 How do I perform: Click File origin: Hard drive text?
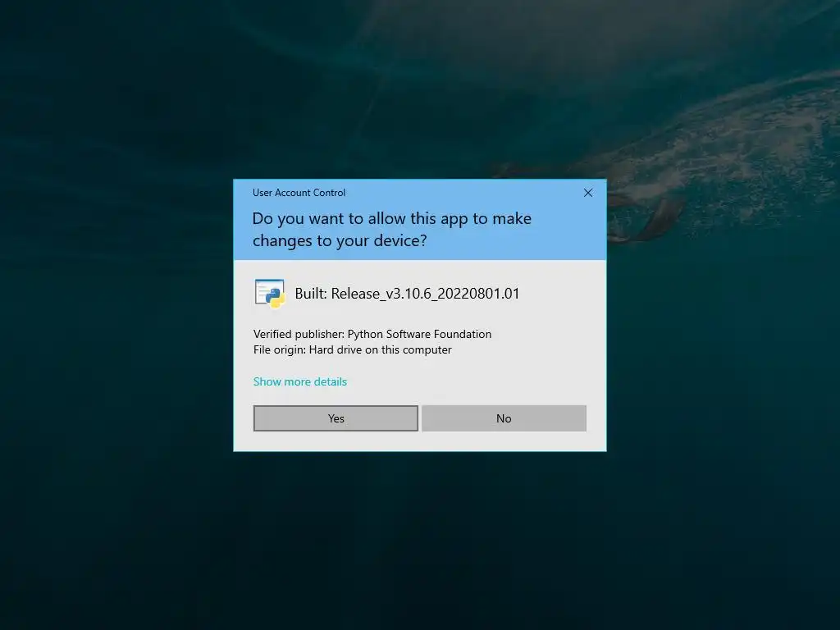tap(353, 349)
